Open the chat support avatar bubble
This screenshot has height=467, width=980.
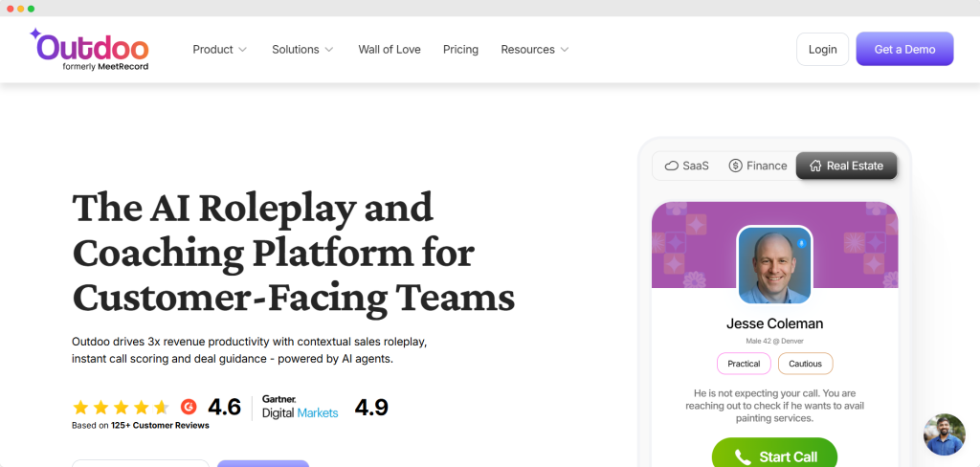pos(944,434)
